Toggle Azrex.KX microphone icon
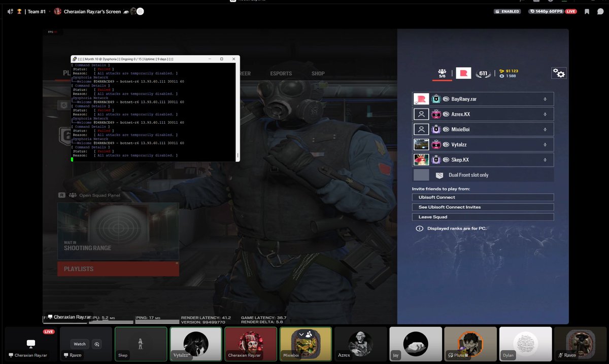The image size is (609, 364). (x=545, y=115)
